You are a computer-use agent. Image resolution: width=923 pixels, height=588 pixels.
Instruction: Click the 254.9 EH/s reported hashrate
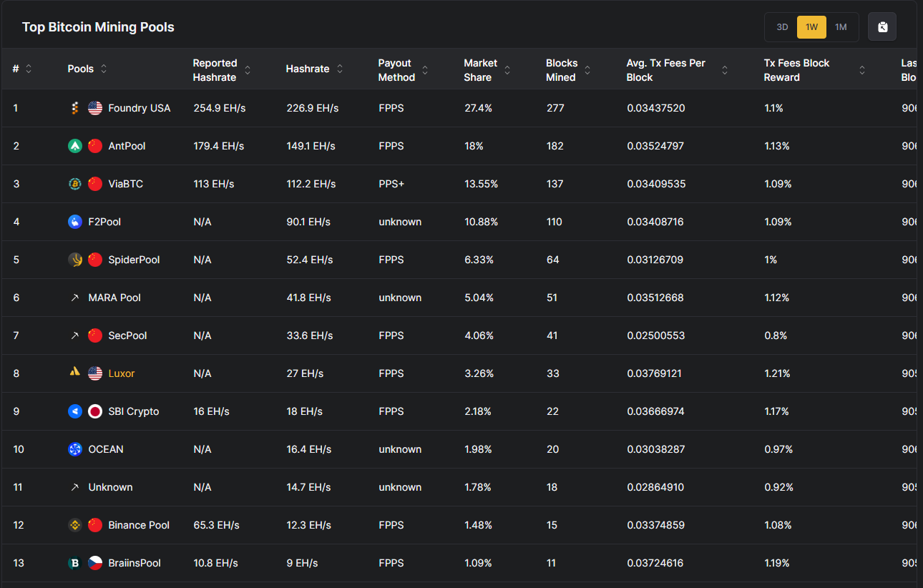220,108
